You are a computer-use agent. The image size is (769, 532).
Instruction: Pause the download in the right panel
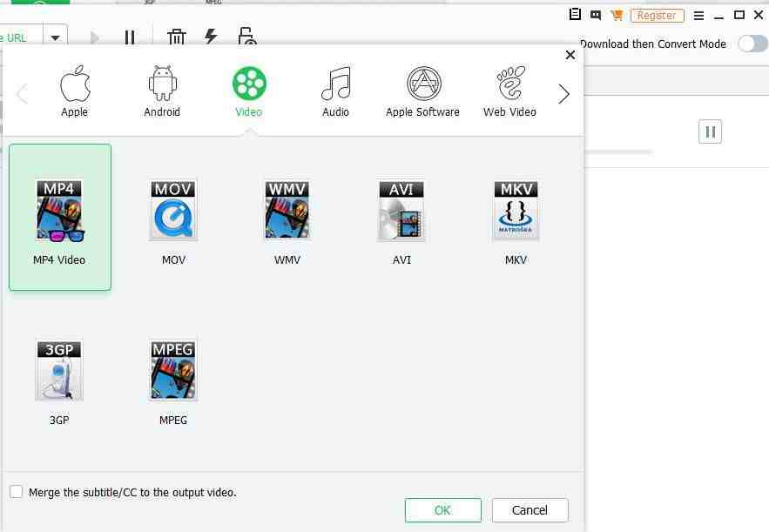tap(710, 132)
